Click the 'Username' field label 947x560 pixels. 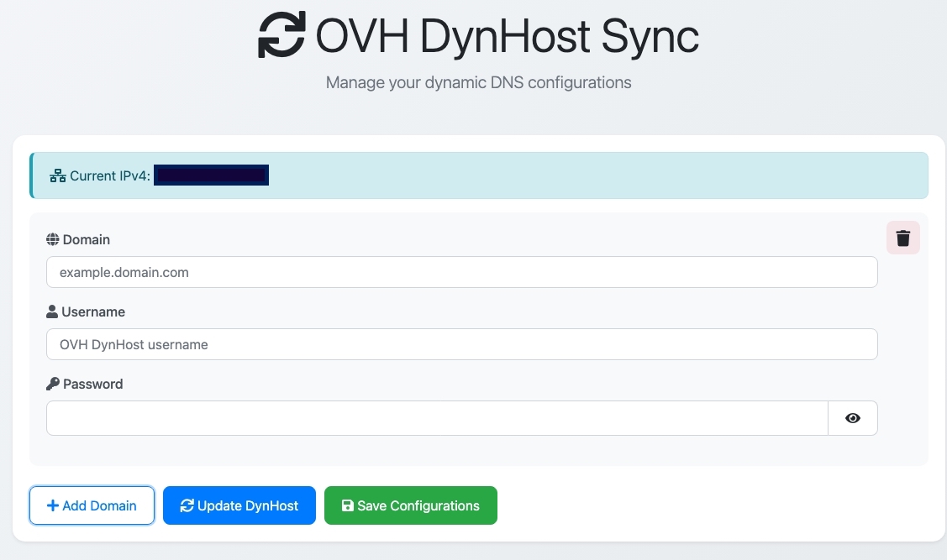[93, 312]
